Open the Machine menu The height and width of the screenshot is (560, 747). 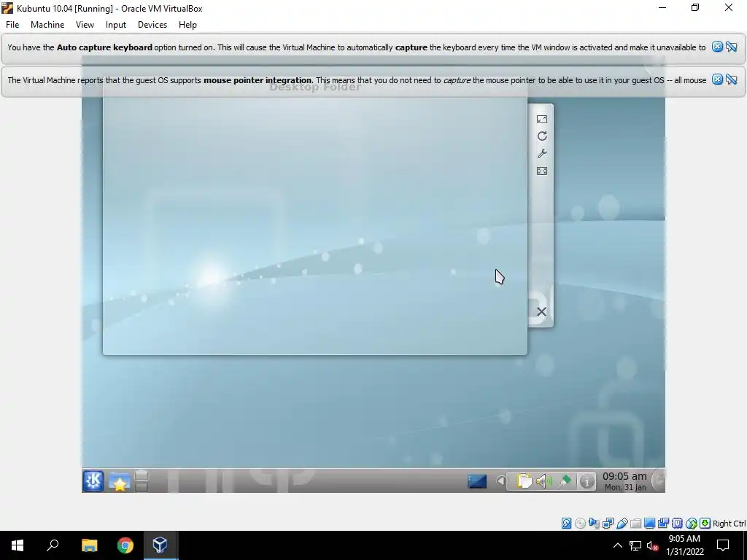pyautogui.click(x=47, y=25)
